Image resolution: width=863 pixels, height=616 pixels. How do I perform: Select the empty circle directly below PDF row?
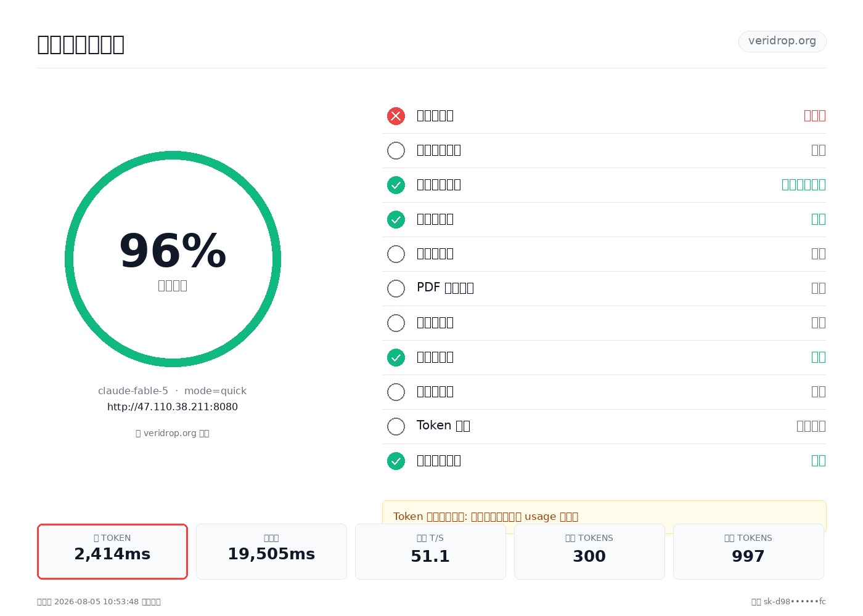coord(396,323)
